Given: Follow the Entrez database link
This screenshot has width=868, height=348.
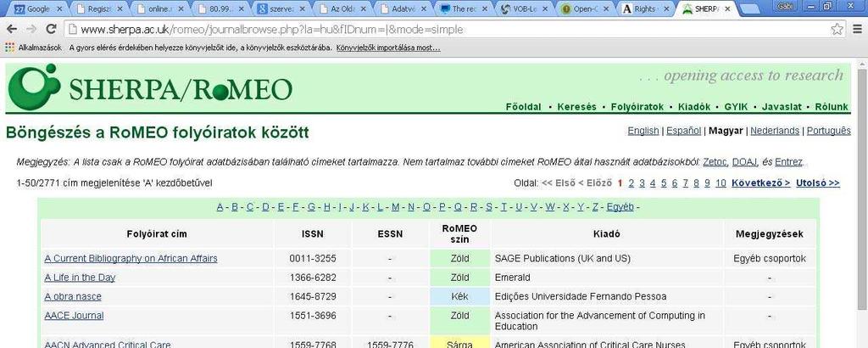Looking at the screenshot, I should click(788, 162).
